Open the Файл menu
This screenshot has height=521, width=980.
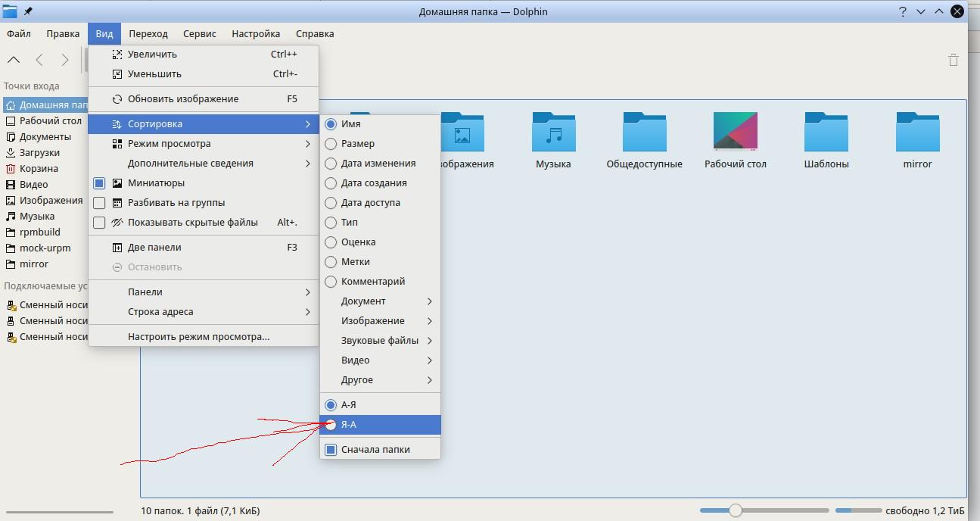(x=19, y=34)
